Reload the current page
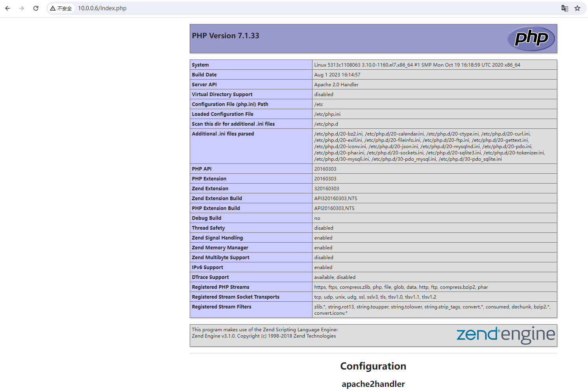 [x=36, y=8]
